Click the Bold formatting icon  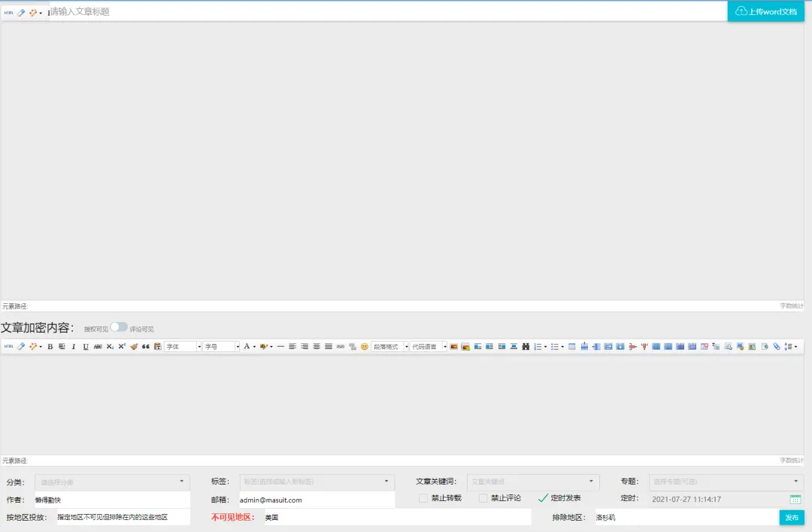(50, 346)
